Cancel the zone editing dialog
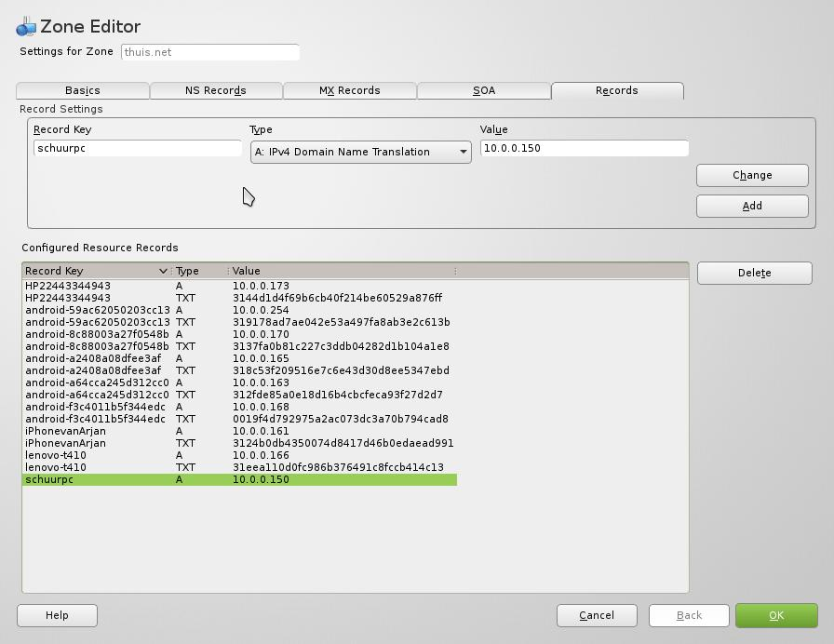Viewport: 834px width, 644px height. [597, 615]
